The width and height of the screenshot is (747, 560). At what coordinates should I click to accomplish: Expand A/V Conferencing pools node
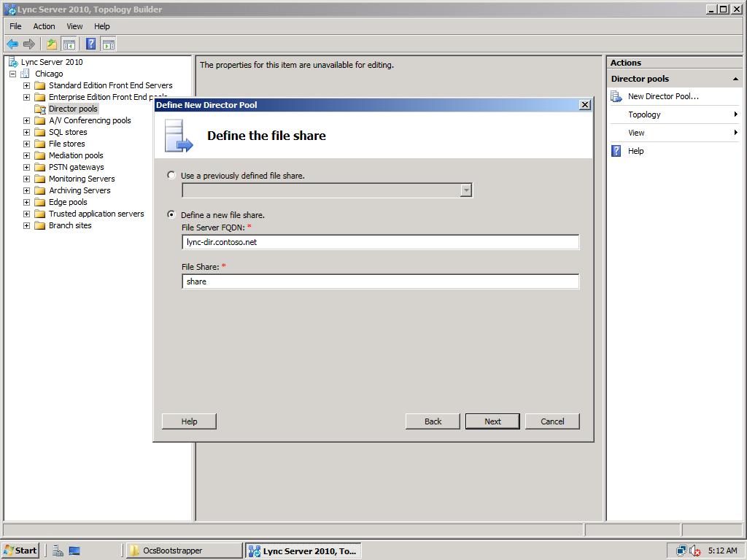pyautogui.click(x=27, y=121)
